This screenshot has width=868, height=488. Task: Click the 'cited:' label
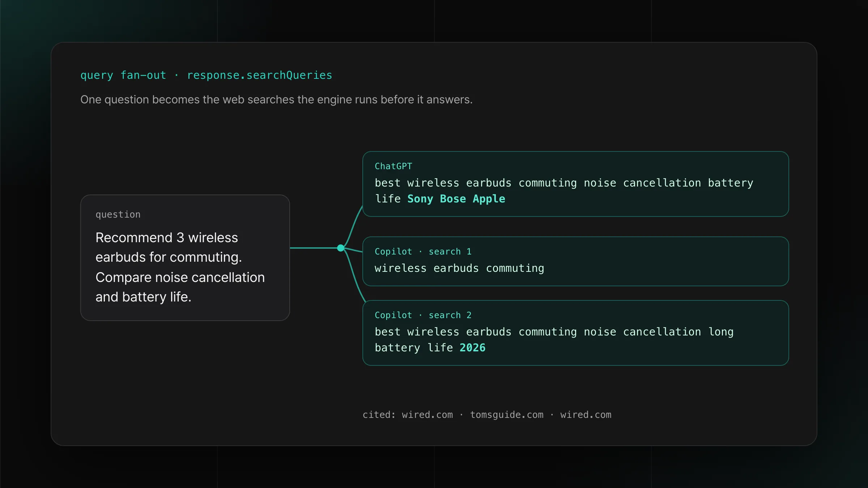[379, 415]
